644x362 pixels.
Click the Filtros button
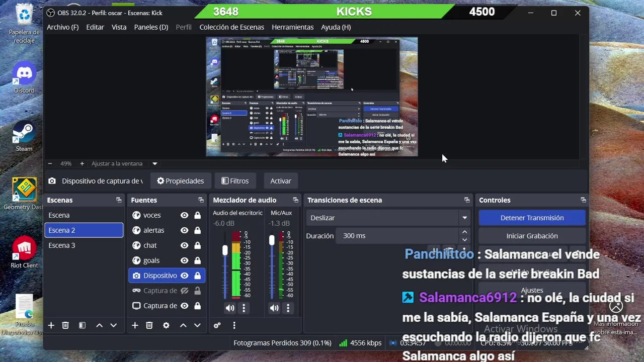235,181
